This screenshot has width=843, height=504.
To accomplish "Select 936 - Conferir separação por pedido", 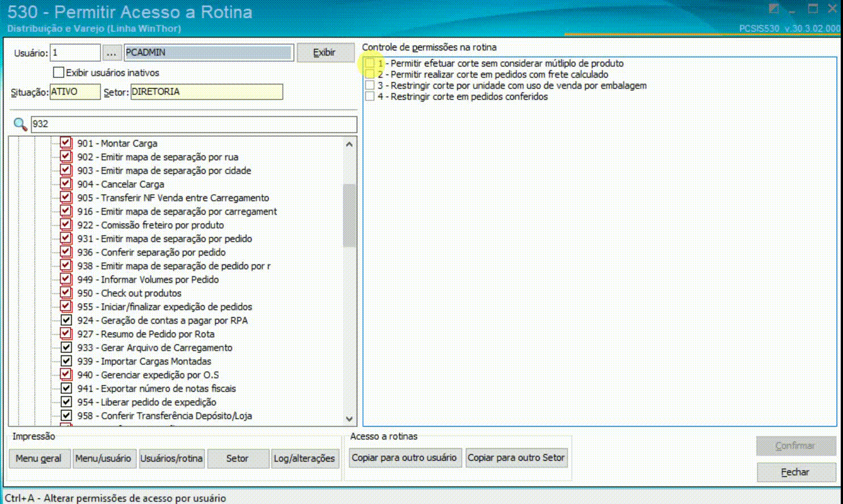I will [x=152, y=253].
